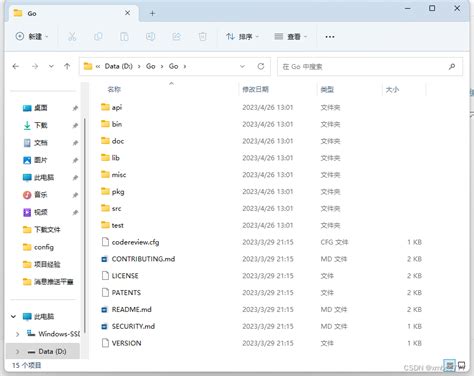Expand the Windows-SSD drive node
Screen dimensions: 474x376
tap(18, 334)
